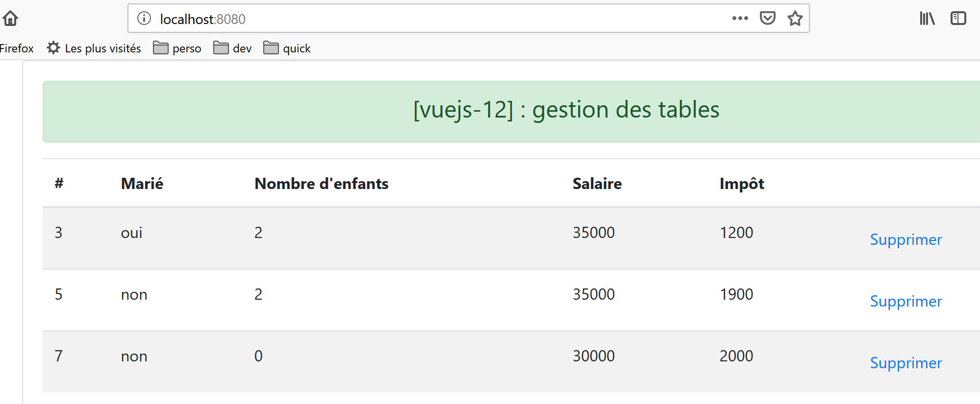The width and height of the screenshot is (980, 404).
Task: Open the Library icon in toolbar
Action: [927, 19]
